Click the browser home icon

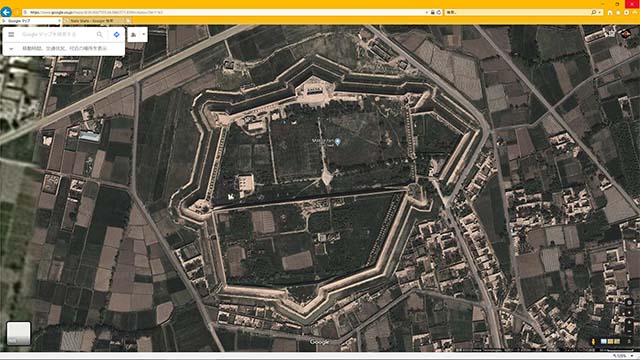coord(610,13)
